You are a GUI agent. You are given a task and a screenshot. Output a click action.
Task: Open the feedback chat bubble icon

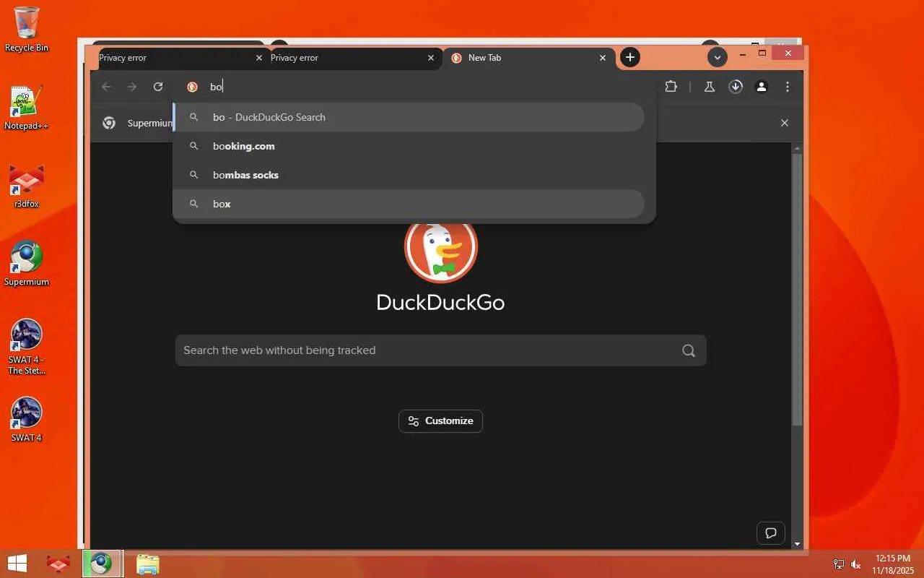(x=771, y=533)
